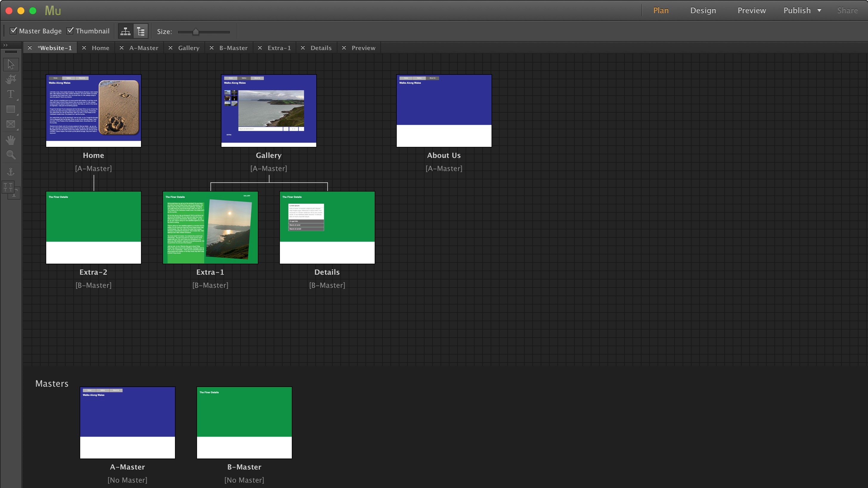
Task: Click the Extra-2 page name label
Action: [x=93, y=272]
